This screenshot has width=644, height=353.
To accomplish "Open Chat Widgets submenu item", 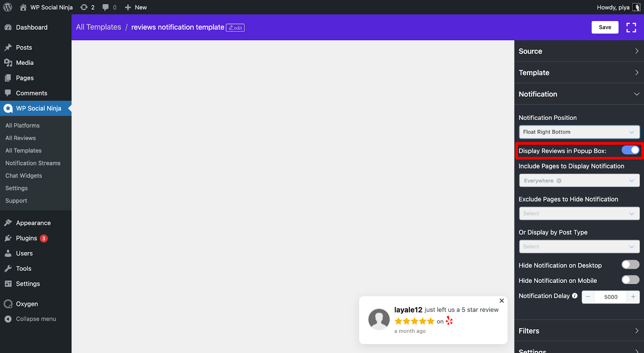I will click(x=24, y=175).
